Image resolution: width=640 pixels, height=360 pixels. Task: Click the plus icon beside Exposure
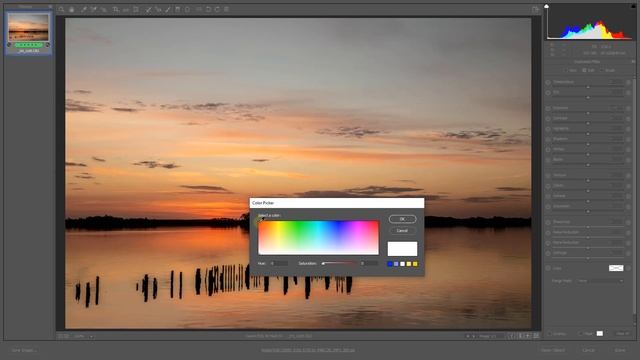[x=629, y=108]
